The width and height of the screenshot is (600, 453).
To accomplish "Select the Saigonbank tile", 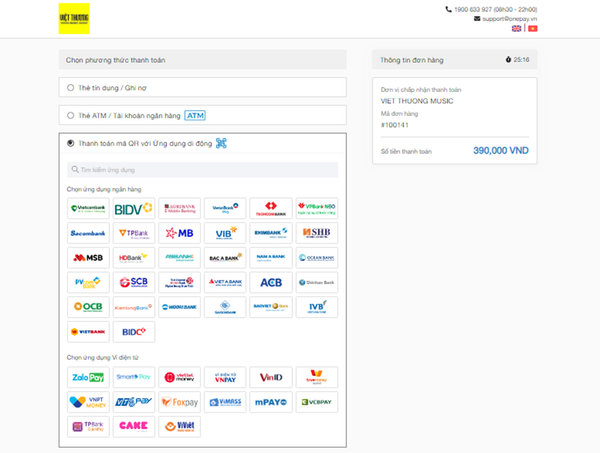I will click(x=225, y=307).
